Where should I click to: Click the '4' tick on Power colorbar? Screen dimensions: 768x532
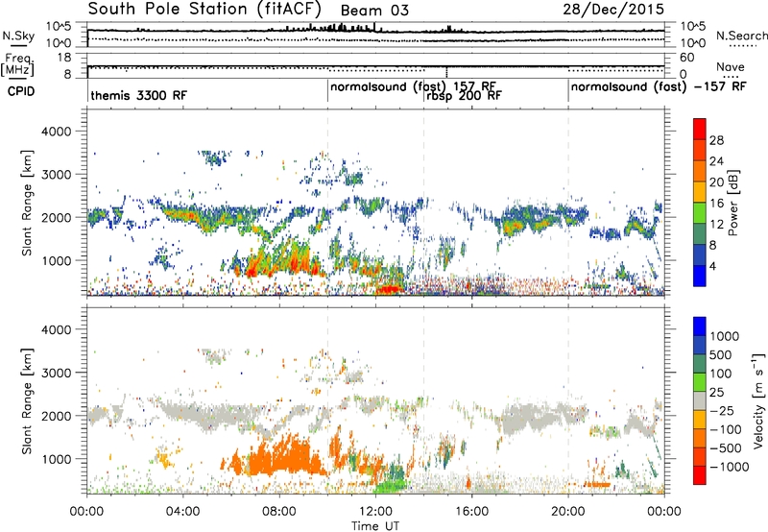(x=712, y=266)
